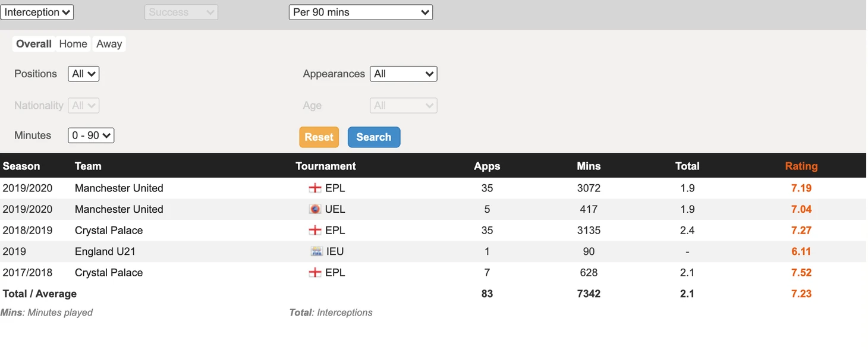868x350 pixels.
Task: Click the flag icon in Crystal Palace 2018/2019 row
Action: pos(315,231)
